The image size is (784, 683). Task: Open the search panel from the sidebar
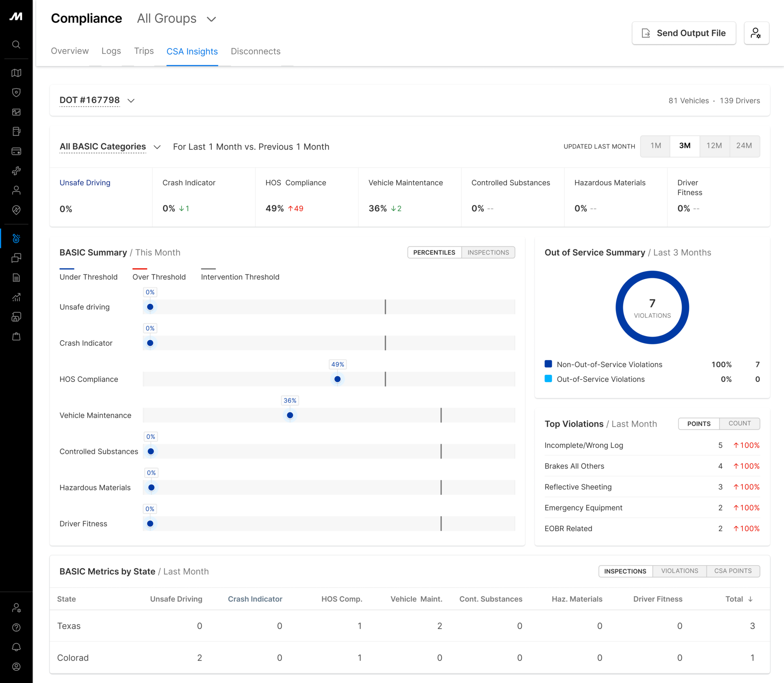coord(17,45)
